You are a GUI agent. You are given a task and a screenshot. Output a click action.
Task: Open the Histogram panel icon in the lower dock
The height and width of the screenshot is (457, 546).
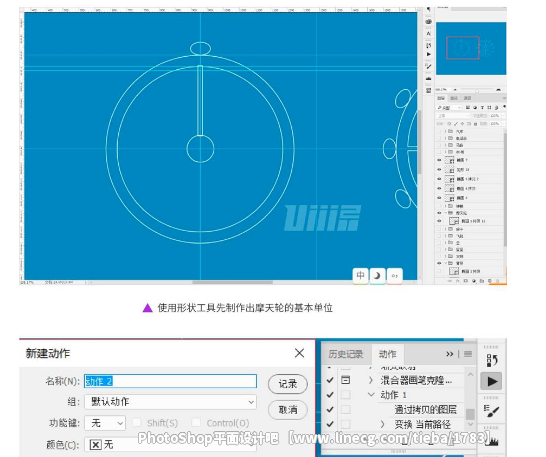[x=492, y=442]
